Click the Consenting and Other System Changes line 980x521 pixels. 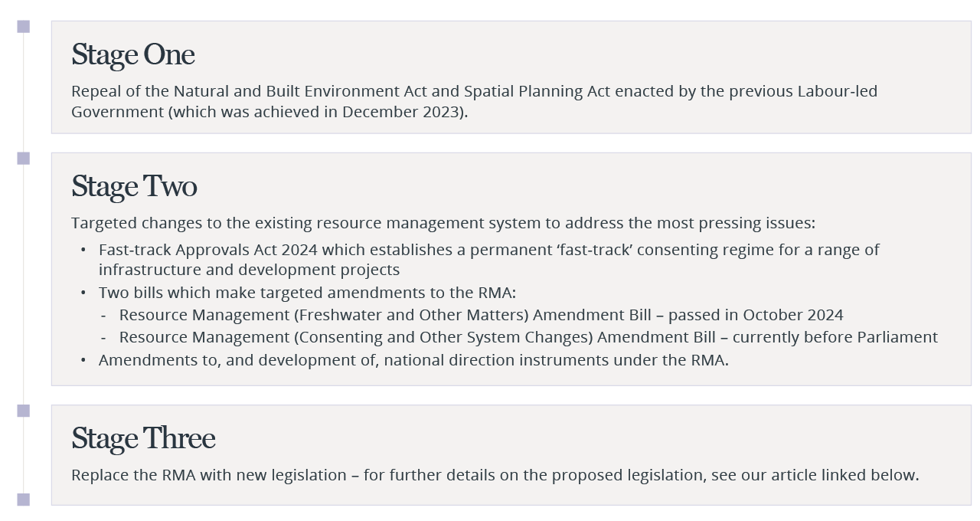pyautogui.click(x=528, y=337)
